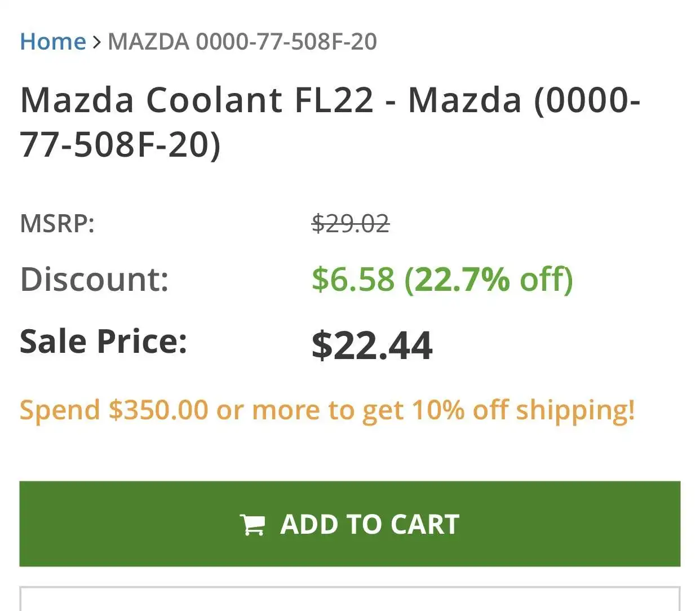
Task: Click the $22.44 sale price
Action: click(372, 345)
